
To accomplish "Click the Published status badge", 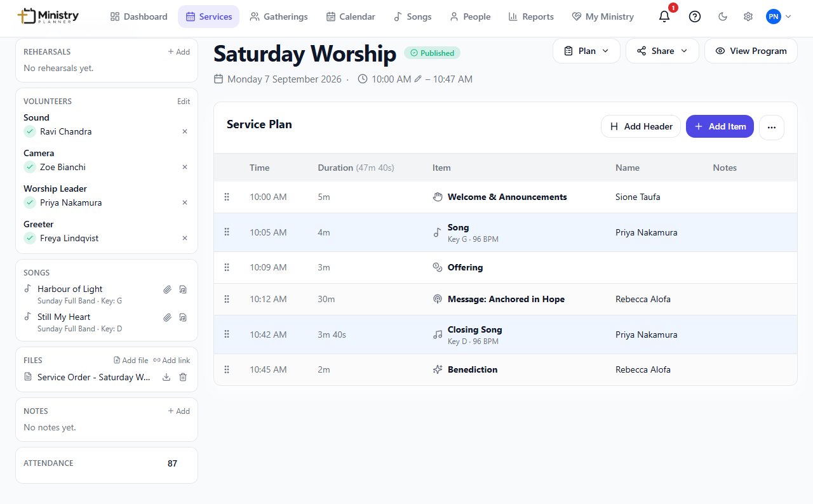I will [432, 53].
